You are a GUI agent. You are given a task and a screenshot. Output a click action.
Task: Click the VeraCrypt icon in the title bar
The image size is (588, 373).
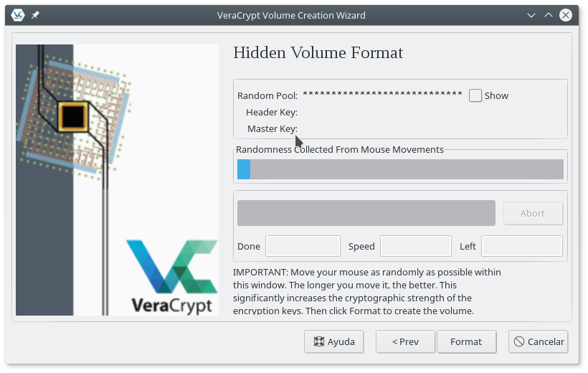(19, 15)
